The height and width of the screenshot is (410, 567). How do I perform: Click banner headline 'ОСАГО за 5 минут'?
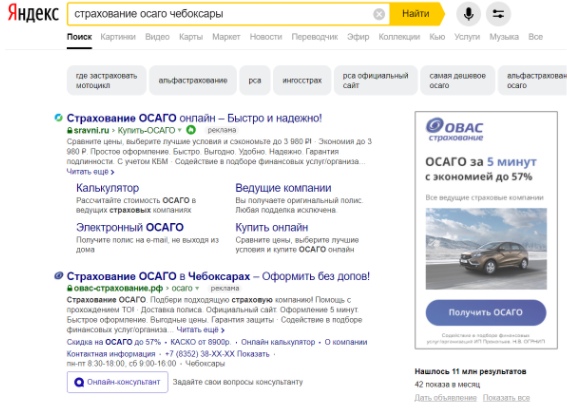(481, 162)
